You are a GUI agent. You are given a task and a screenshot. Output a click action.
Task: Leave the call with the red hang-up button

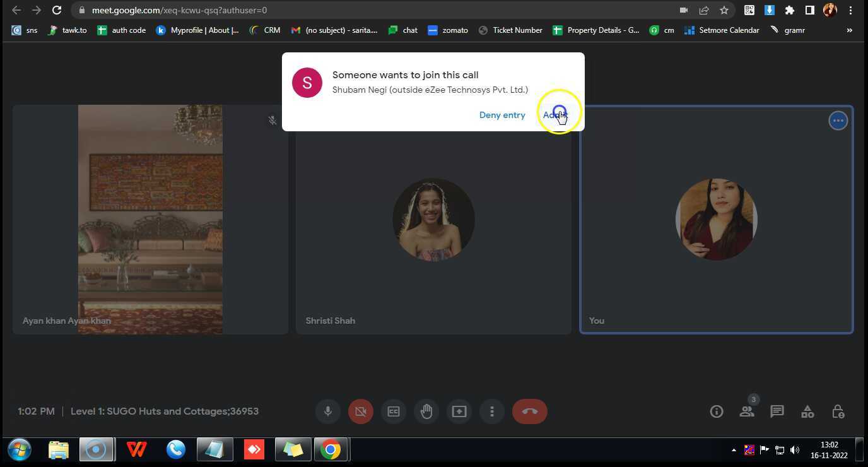pos(529,411)
